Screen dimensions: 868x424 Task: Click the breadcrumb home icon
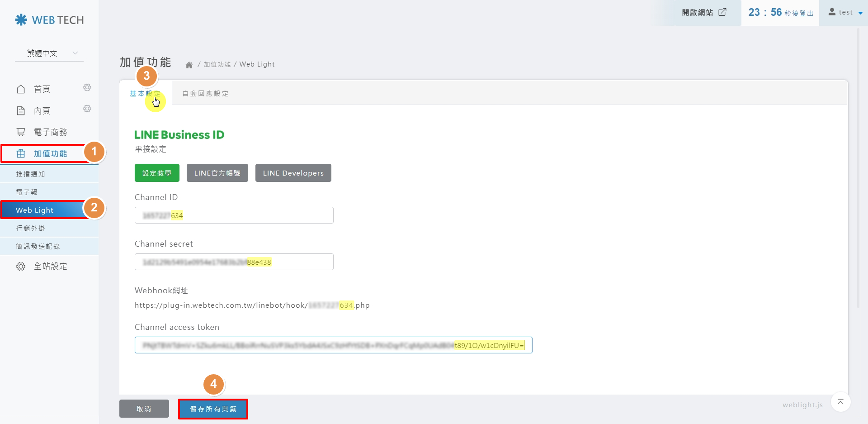pyautogui.click(x=189, y=65)
